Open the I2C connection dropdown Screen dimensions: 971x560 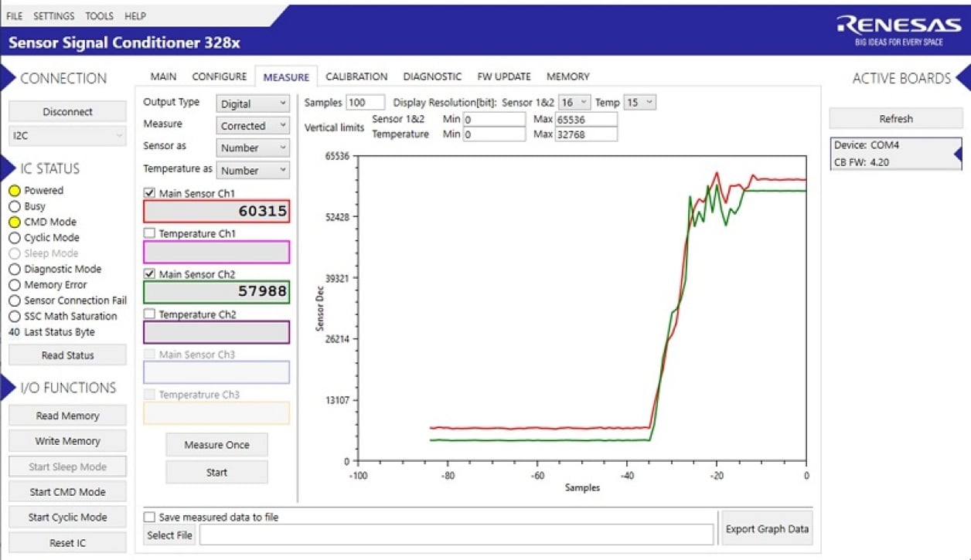(66, 137)
